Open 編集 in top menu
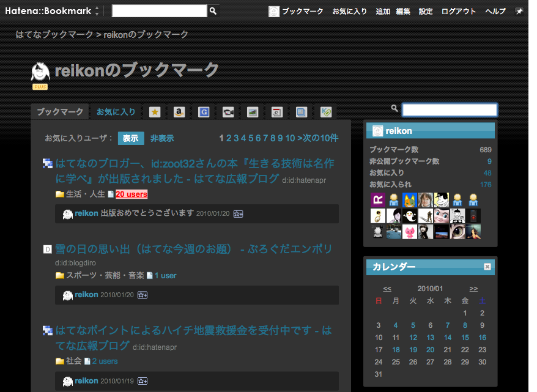This screenshot has height=392, width=537. coord(403,11)
